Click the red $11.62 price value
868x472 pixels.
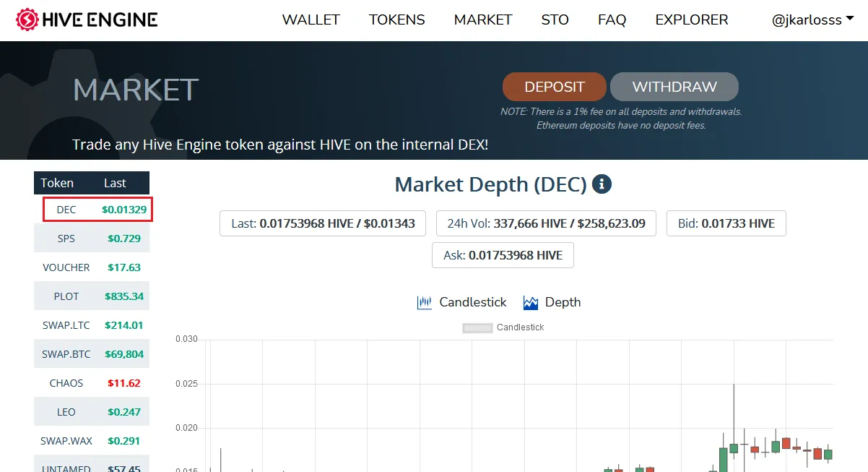pyautogui.click(x=124, y=382)
